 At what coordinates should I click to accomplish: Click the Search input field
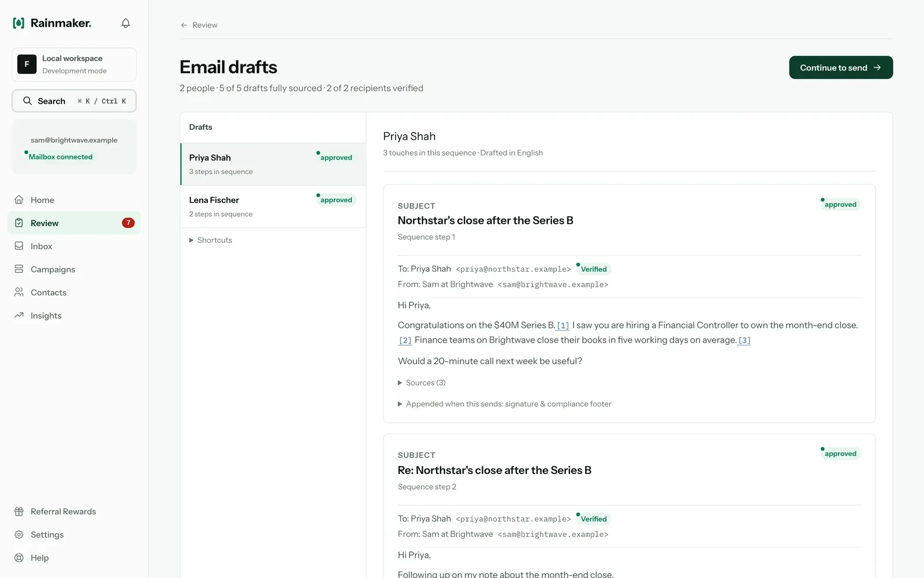point(74,101)
